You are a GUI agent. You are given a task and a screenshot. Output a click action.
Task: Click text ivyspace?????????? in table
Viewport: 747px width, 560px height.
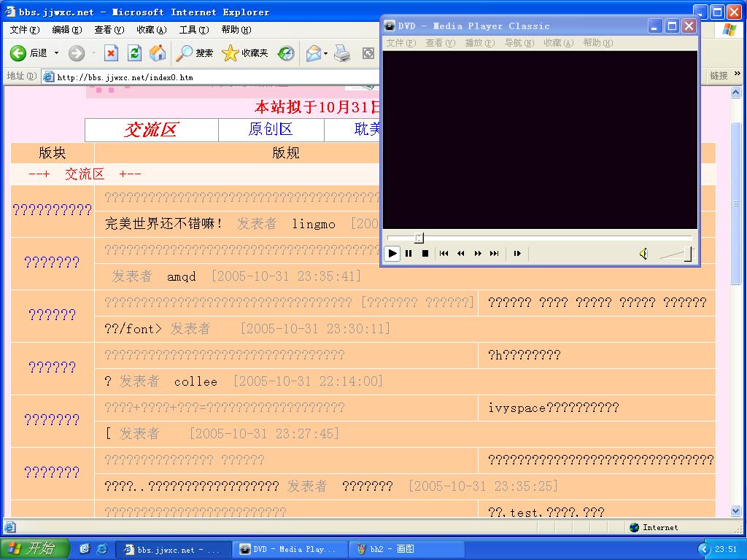pyautogui.click(x=554, y=408)
